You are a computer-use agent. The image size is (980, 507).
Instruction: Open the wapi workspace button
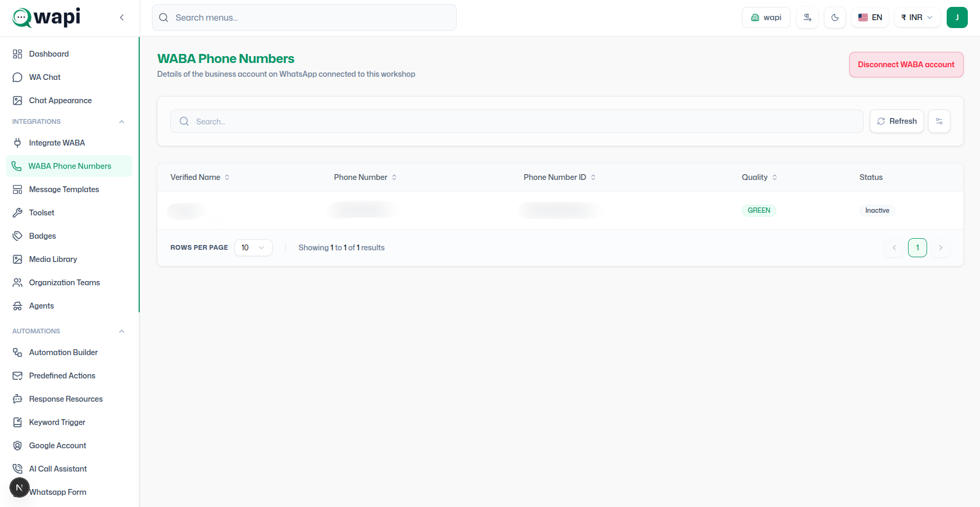click(x=766, y=17)
